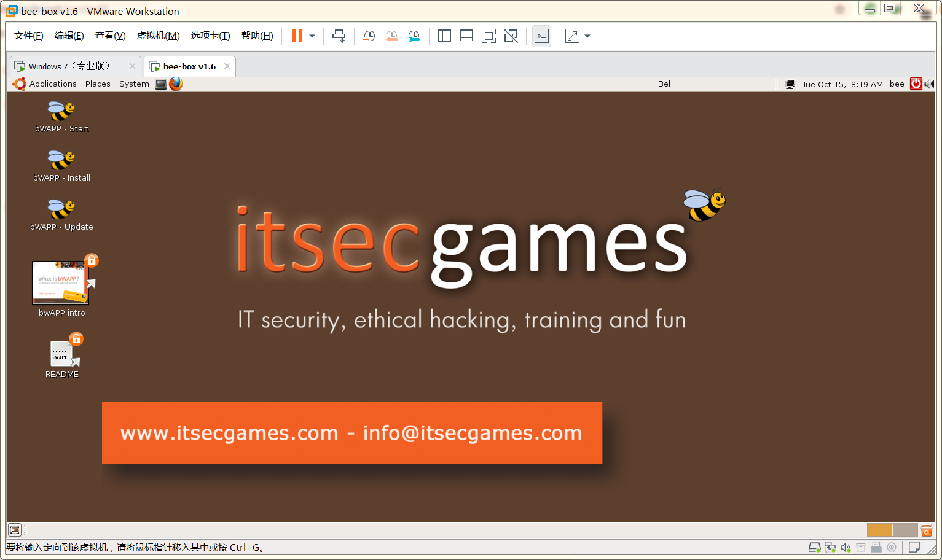The image size is (942, 560).
Task: Click the resize grip of the VMware window
Action: pos(932,550)
